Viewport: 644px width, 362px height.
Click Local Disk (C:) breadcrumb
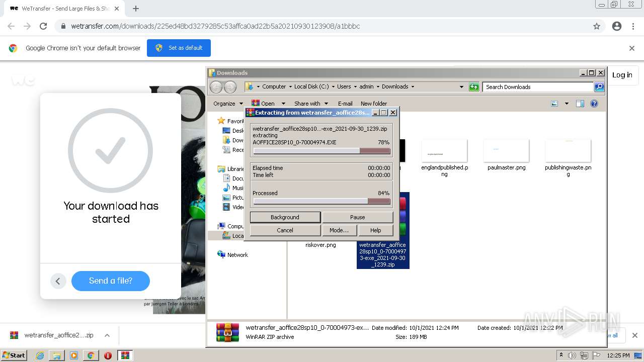point(311,86)
